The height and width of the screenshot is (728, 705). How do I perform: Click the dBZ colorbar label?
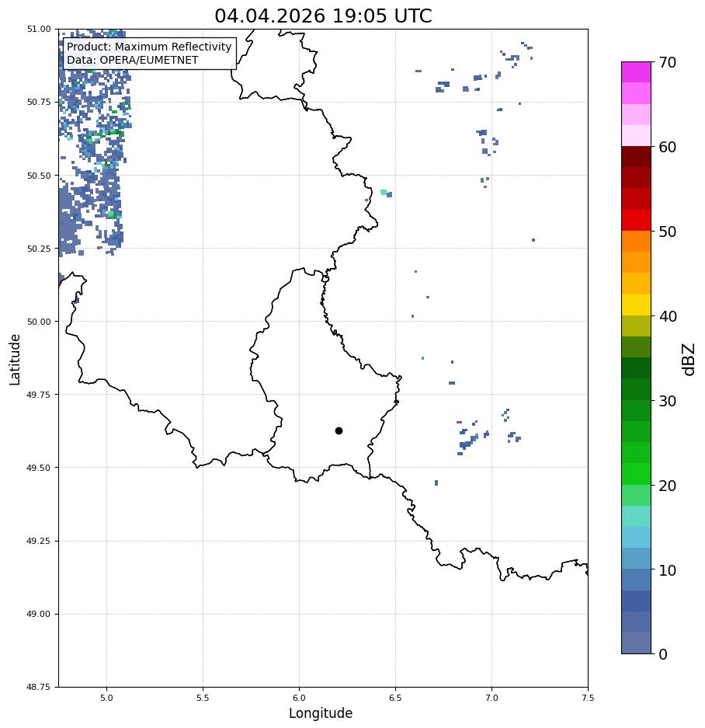pos(689,360)
